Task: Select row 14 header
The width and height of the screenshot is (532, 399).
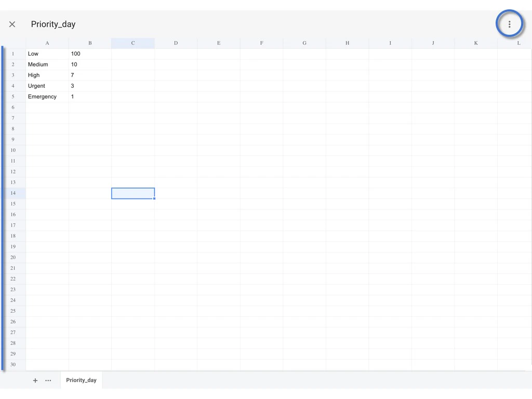Action: point(12,193)
